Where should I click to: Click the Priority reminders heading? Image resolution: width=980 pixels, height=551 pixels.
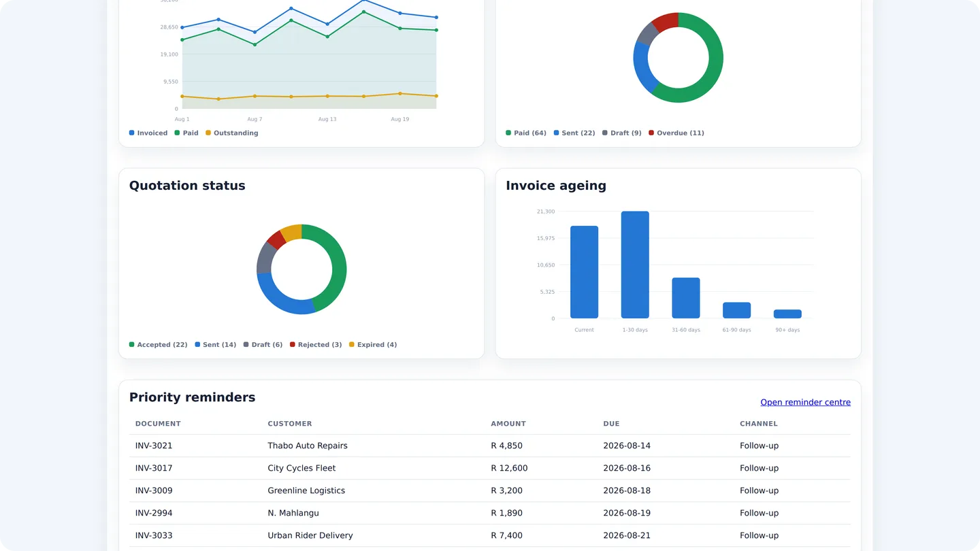[193, 397]
